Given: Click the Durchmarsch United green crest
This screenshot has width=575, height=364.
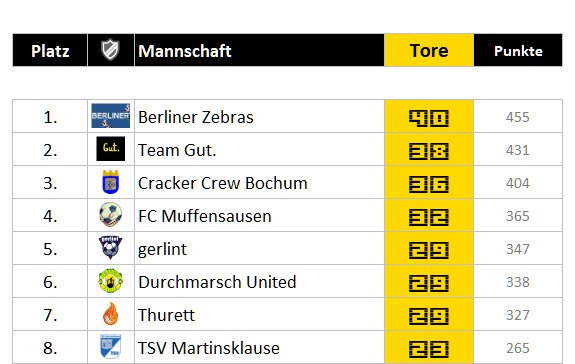Looking at the screenshot, I should [110, 281].
